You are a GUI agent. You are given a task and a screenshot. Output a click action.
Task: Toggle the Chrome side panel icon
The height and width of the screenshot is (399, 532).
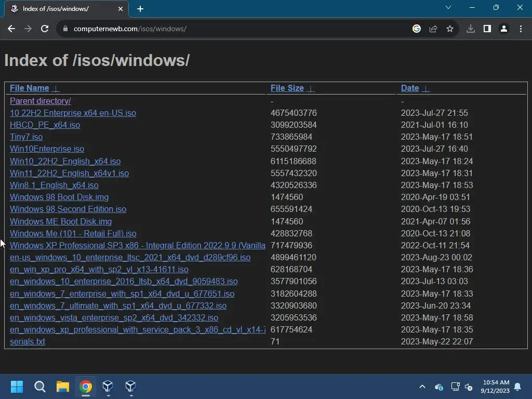click(x=487, y=29)
